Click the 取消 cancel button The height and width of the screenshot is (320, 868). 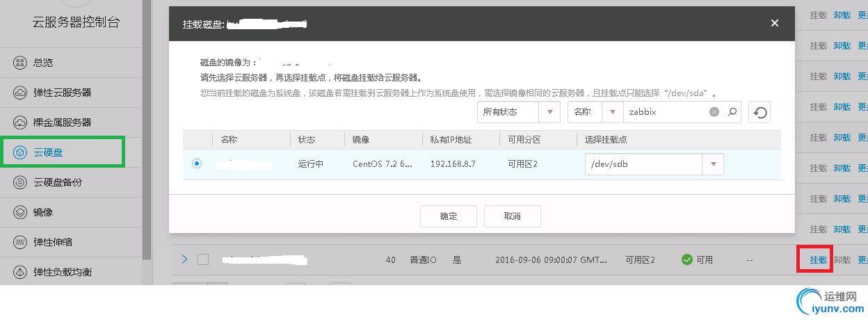tap(513, 216)
